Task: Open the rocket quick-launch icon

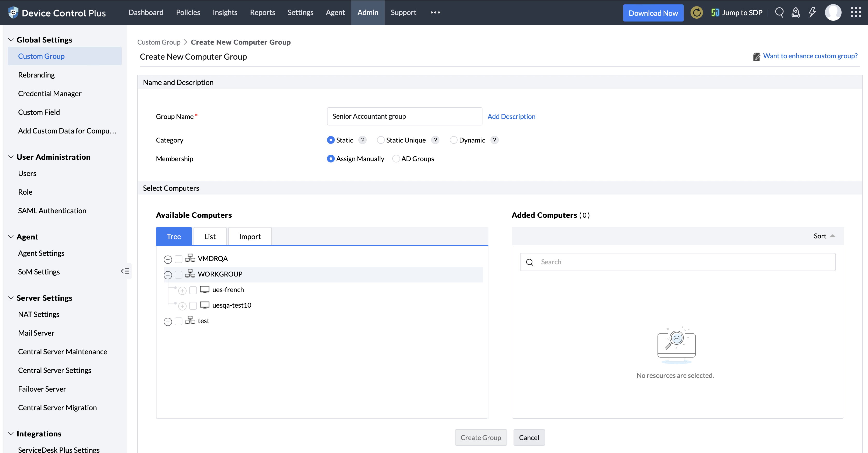Action: [795, 13]
